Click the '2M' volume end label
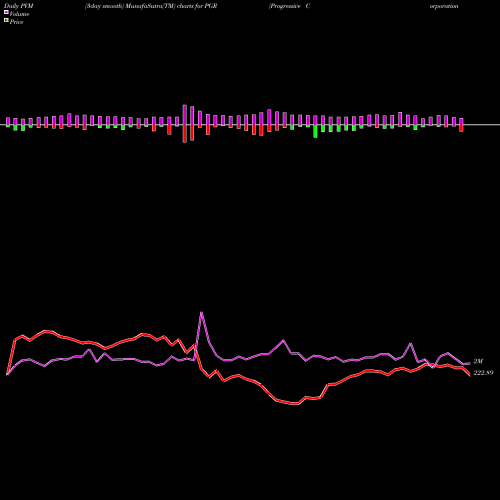This screenshot has width=500, height=500. [478, 361]
